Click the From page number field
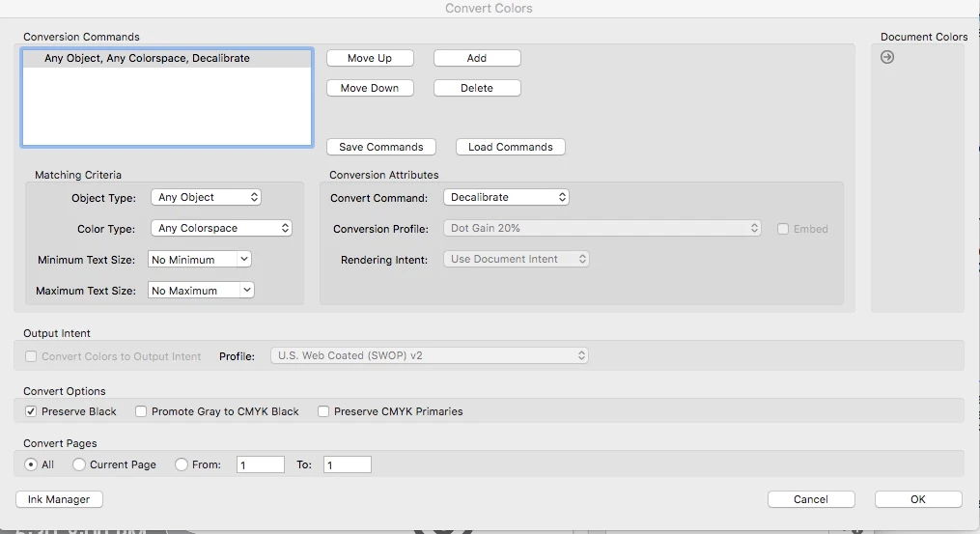The image size is (980, 534). tap(261, 464)
